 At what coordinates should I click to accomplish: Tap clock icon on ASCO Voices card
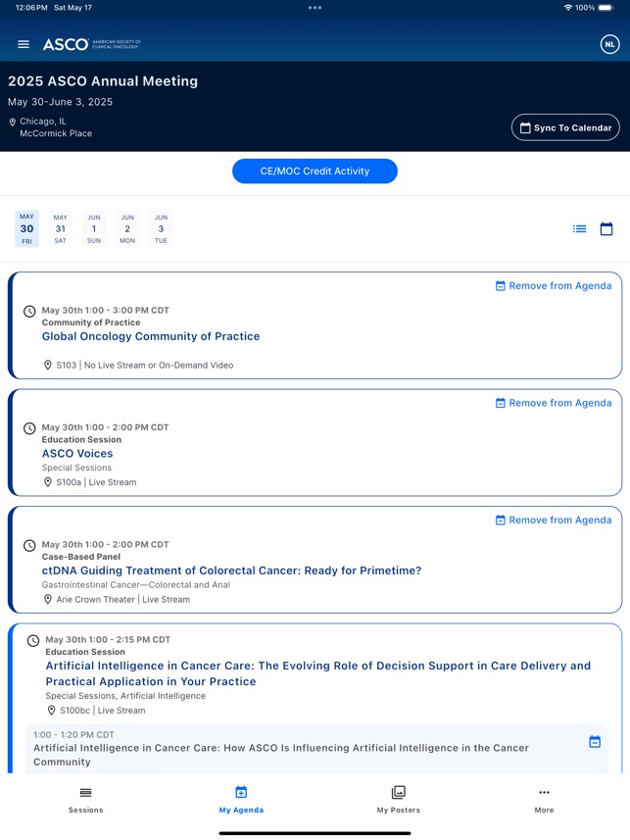pyautogui.click(x=30, y=428)
